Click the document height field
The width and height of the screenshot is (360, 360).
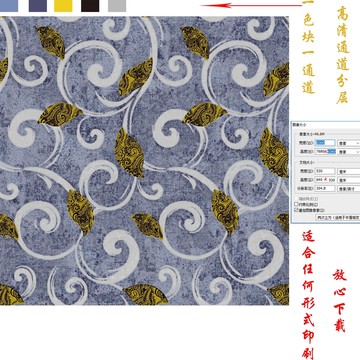[325, 180]
